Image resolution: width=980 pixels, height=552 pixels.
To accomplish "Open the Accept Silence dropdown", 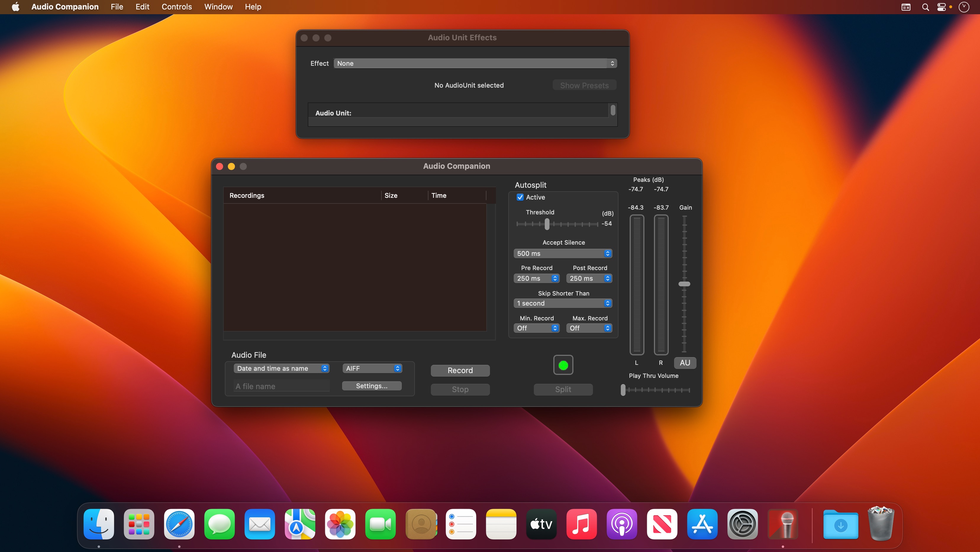I will point(563,253).
